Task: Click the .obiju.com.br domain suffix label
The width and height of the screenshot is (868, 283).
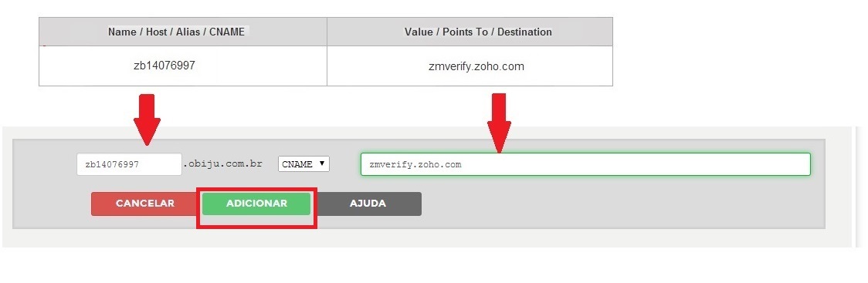Action: coord(222,164)
